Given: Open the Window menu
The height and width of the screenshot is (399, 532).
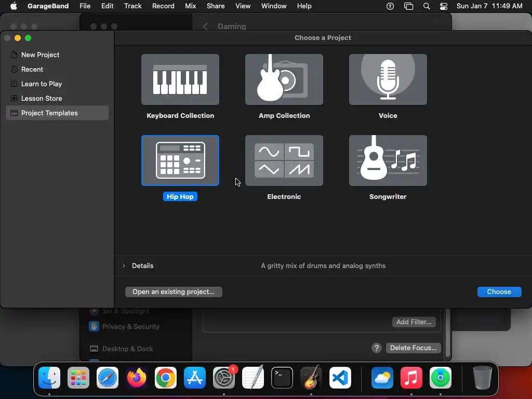Looking at the screenshot, I should click(274, 6).
